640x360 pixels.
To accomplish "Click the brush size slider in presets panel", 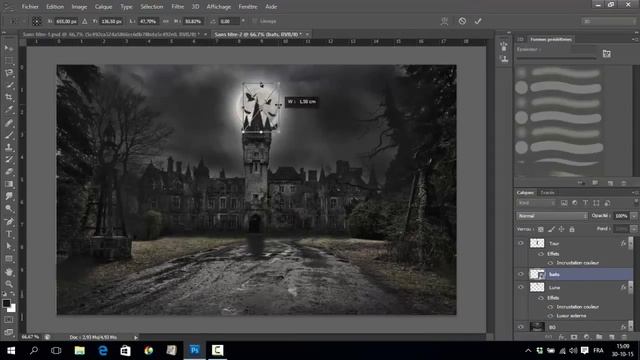I will click(x=556, y=58).
